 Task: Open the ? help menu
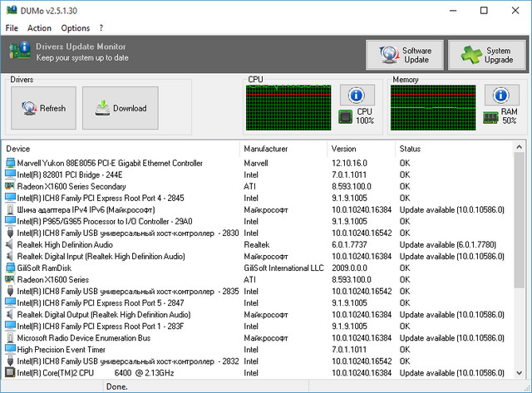(101, 27)
